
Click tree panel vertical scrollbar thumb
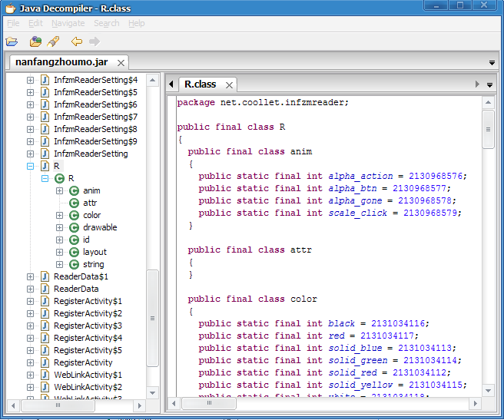coord(153,319)
